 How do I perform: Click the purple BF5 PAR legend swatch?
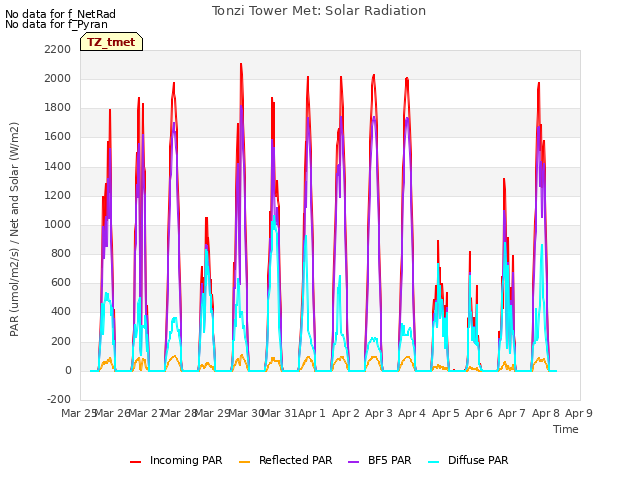tap(353, 461)
